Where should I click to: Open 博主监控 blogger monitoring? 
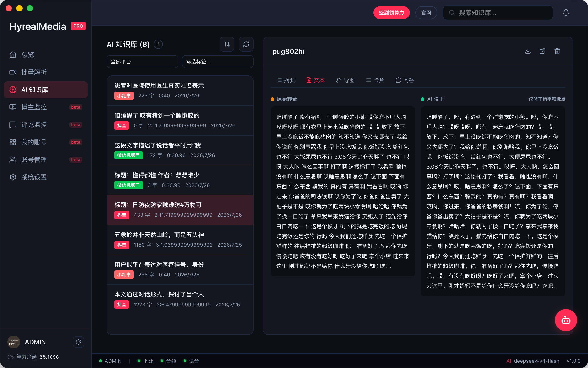tap(46, 107)
